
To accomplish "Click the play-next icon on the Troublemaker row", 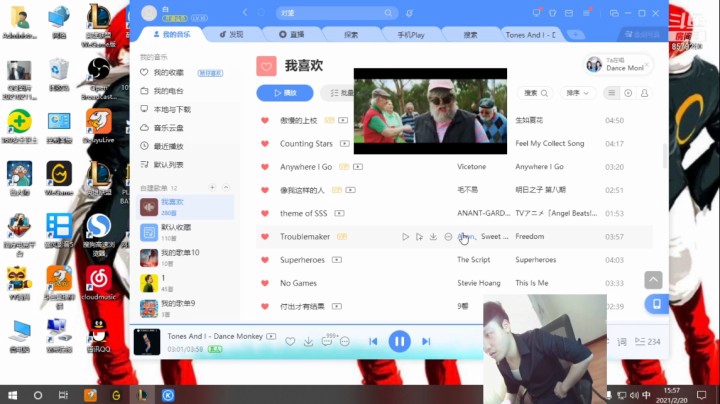I will [x=419, y=237].
